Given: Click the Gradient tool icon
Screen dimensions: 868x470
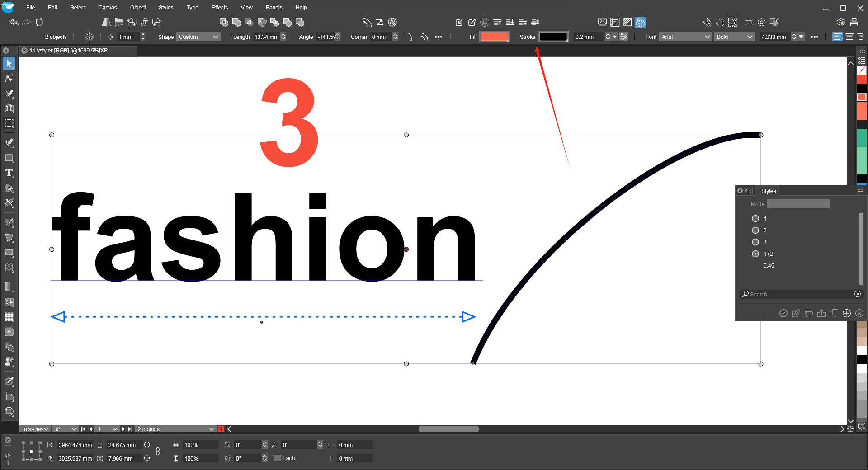Looking at the screenshot, I should click(x=9, y=287).
